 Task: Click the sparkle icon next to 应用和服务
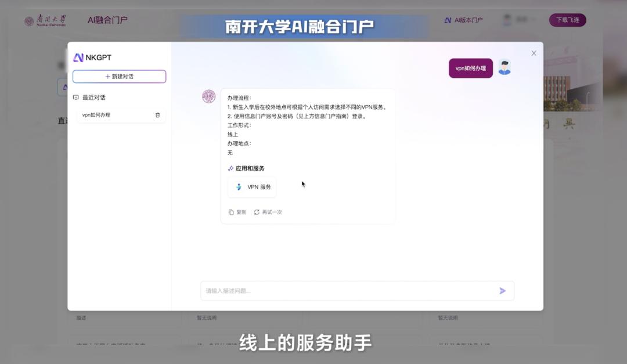coord(230,168)
